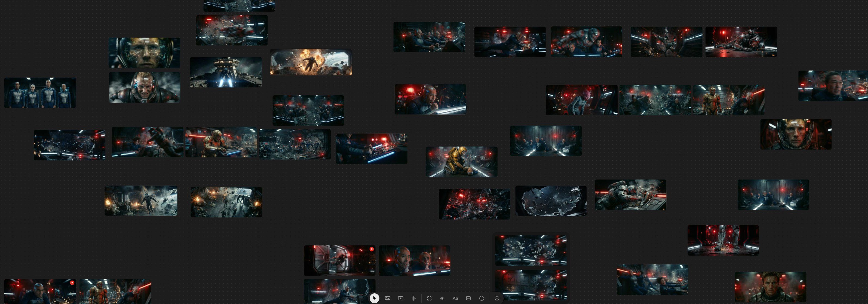The image size is (868, 304).
Task: Select the space station tower exterior thumbnail
Action: point(226,72)
